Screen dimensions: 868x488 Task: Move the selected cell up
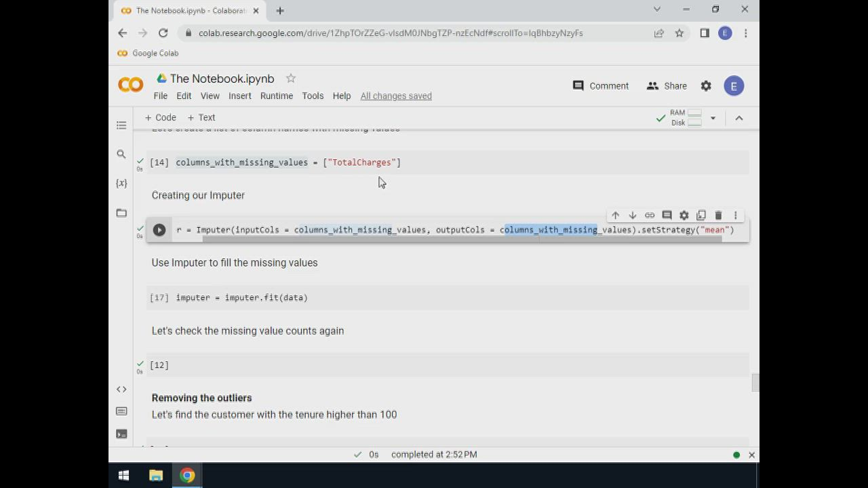click(616, 216)
